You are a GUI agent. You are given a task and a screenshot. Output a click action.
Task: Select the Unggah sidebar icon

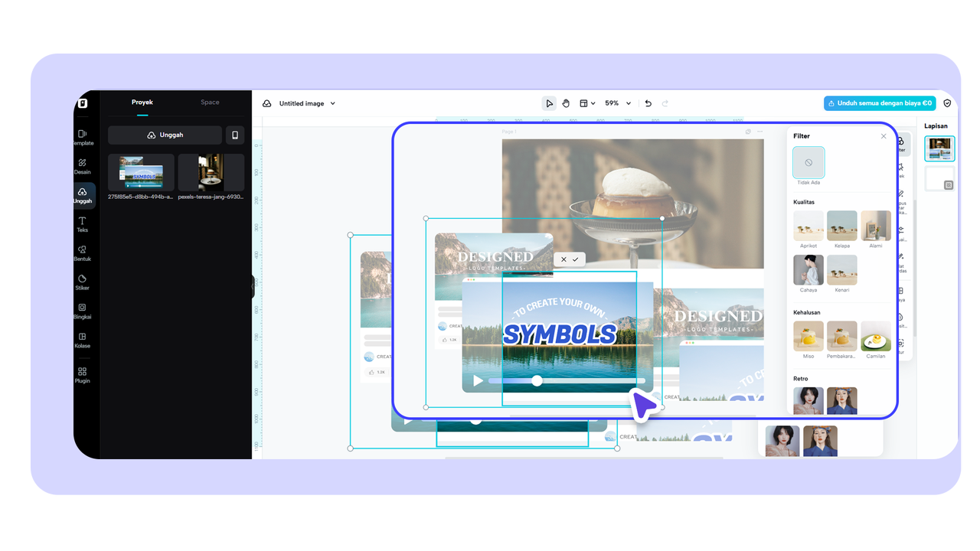pos(83,196)
